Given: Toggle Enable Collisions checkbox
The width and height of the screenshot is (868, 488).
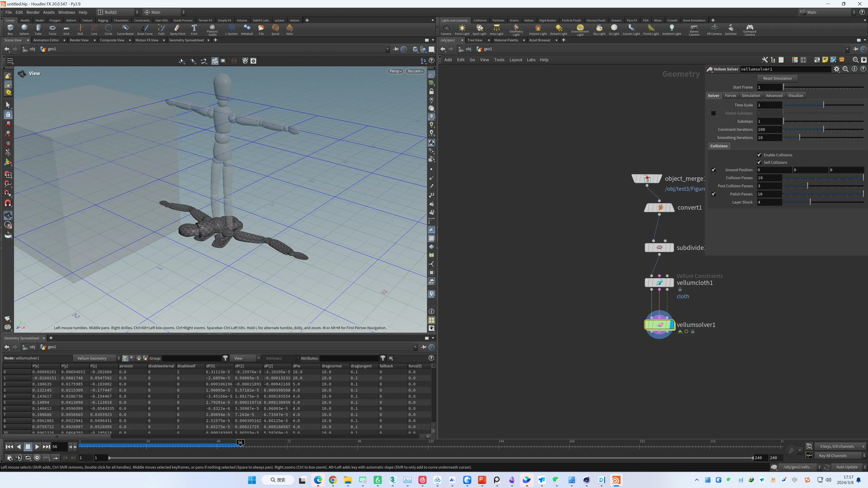Looking at the screenshot, I should click(759, 155).
